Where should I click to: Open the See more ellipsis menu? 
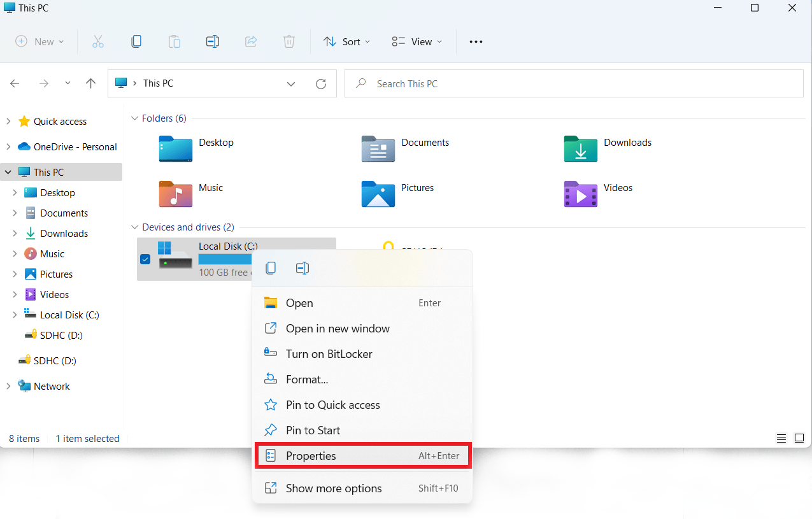pos(476,41)
